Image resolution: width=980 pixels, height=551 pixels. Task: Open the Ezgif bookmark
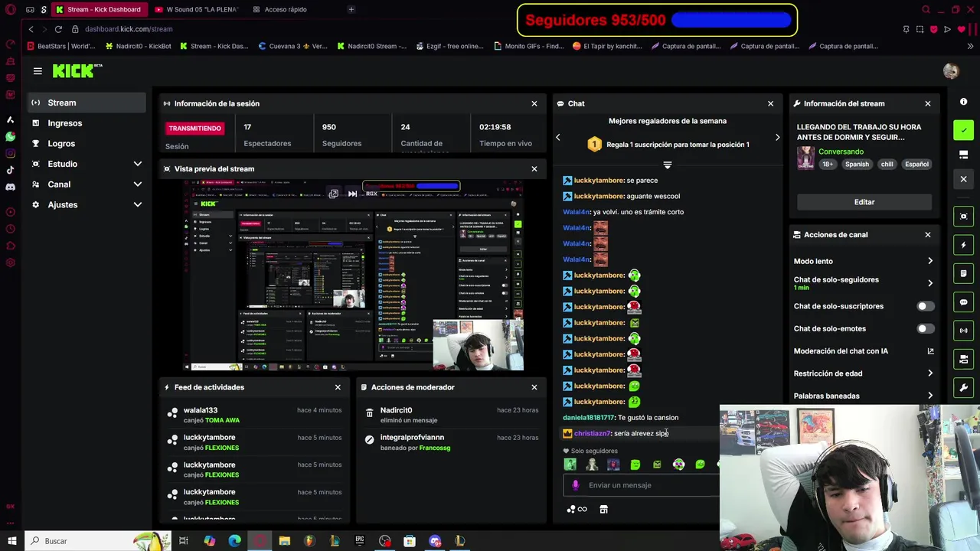pos(450,46)
